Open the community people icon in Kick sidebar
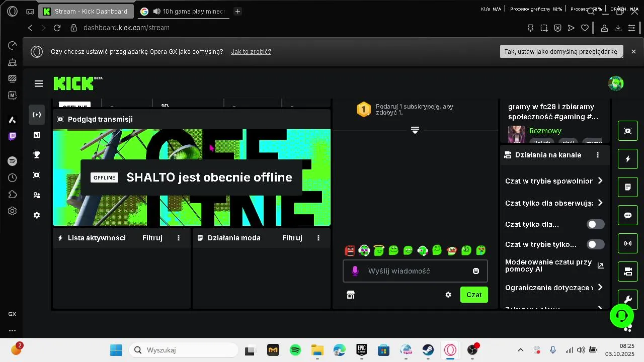Viewport: 644px width, 362px height. (37, 195)
